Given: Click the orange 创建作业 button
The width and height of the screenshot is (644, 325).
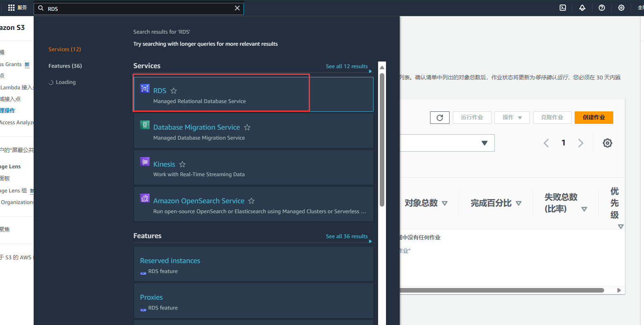Looking at the screenshot, I should coord(594,117).
